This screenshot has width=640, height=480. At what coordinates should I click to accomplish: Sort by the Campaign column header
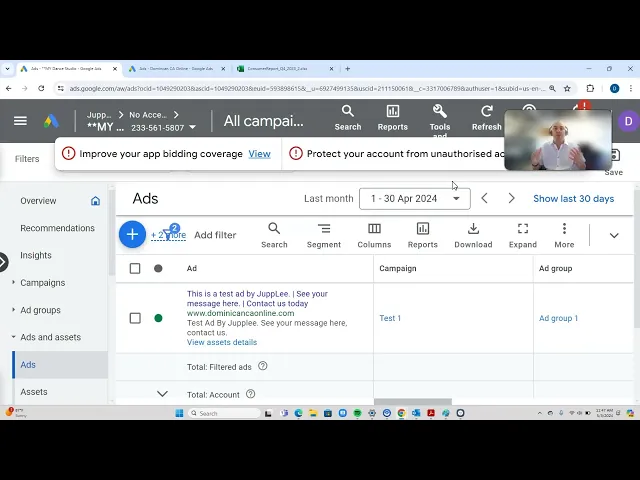[398, 269]
